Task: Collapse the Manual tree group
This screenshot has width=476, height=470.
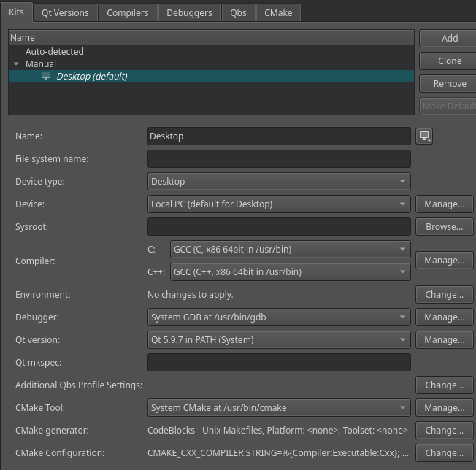Action: 16,63
